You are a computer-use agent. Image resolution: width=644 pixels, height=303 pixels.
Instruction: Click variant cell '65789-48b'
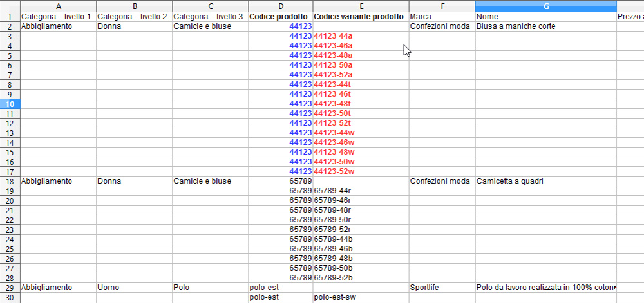click(361, 258)
